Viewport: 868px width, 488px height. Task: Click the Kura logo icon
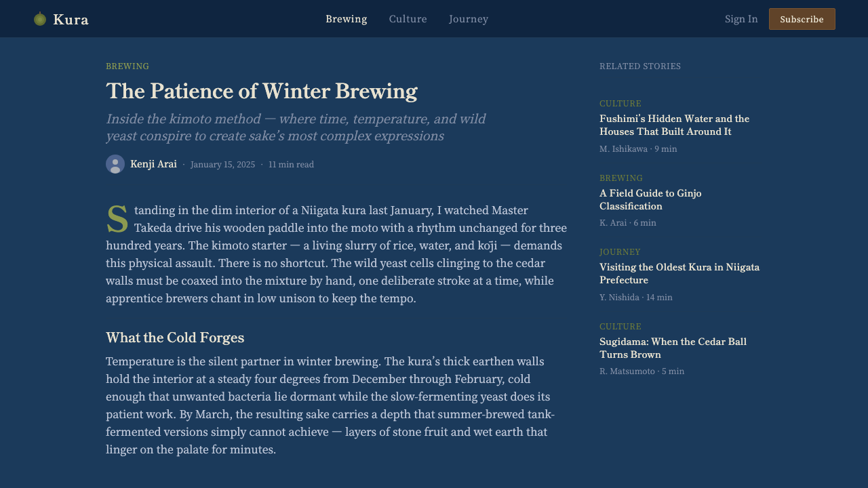click(40, 19)
